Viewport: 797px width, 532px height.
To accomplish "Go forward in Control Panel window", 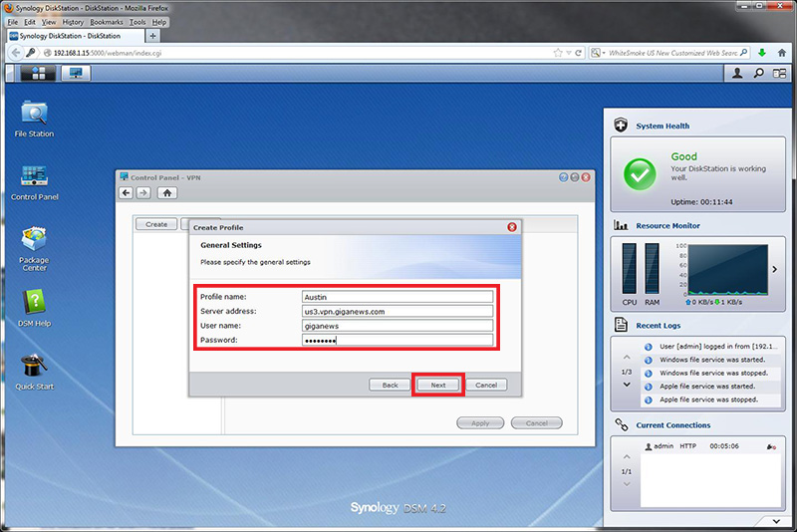I will tap(143, 193).
